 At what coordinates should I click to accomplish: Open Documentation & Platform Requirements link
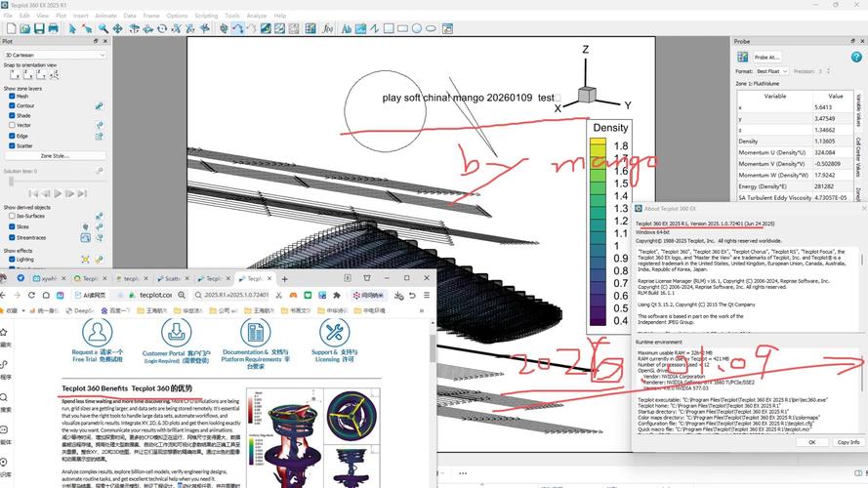click(255, 358)
